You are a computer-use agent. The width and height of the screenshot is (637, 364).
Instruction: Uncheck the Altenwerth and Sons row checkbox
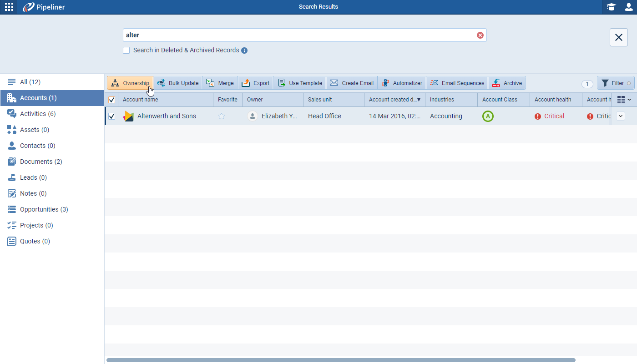111,116
